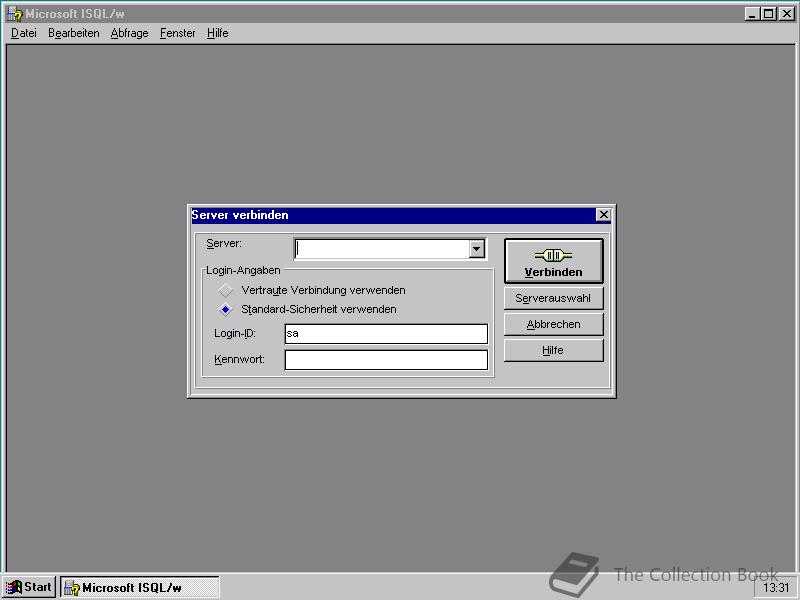
Task: Close the Server verbinden dialog
Action: click(603, 215)
